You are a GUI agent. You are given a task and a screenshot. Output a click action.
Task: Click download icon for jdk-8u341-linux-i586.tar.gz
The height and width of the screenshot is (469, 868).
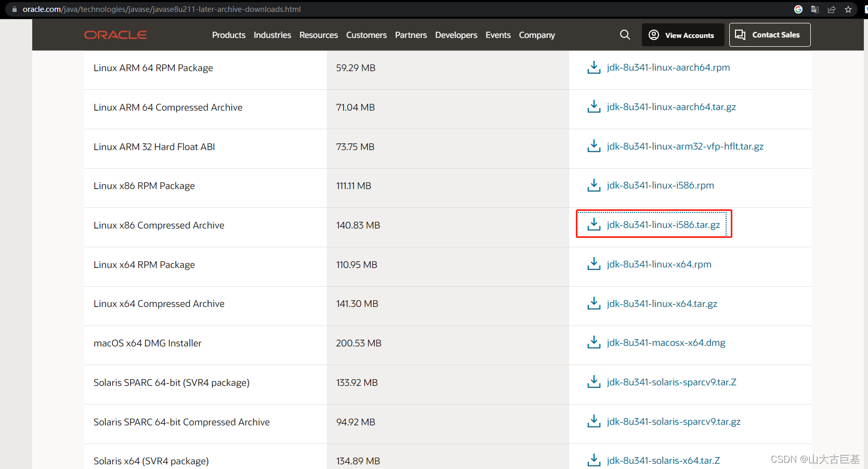594,224
